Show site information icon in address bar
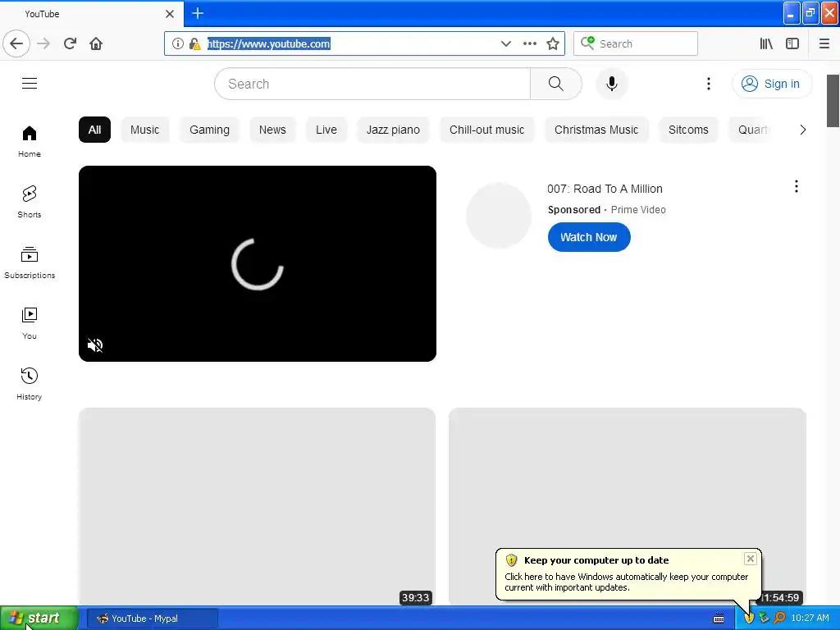 [x=178, y=43]
